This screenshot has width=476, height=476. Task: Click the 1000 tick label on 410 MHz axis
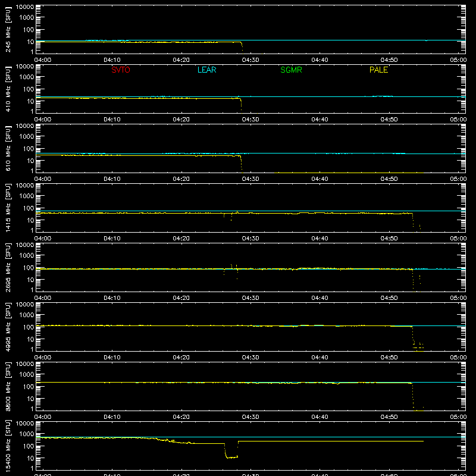(27, 77)
